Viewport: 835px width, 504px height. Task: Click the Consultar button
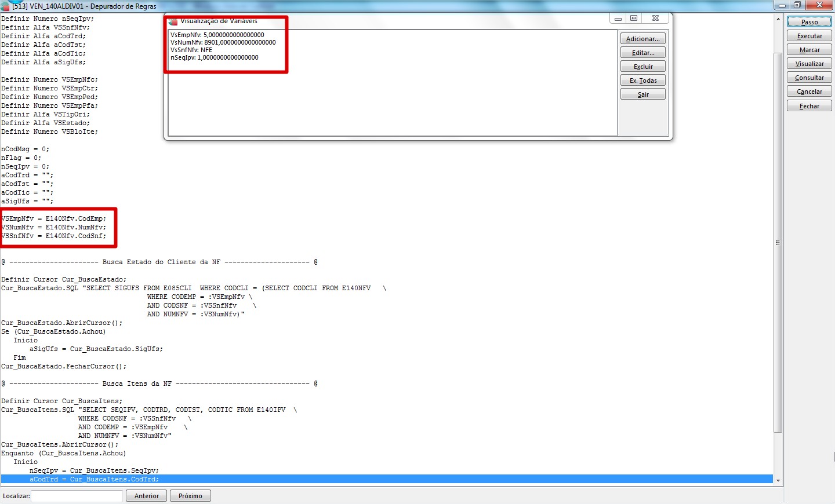click(809, 78)
